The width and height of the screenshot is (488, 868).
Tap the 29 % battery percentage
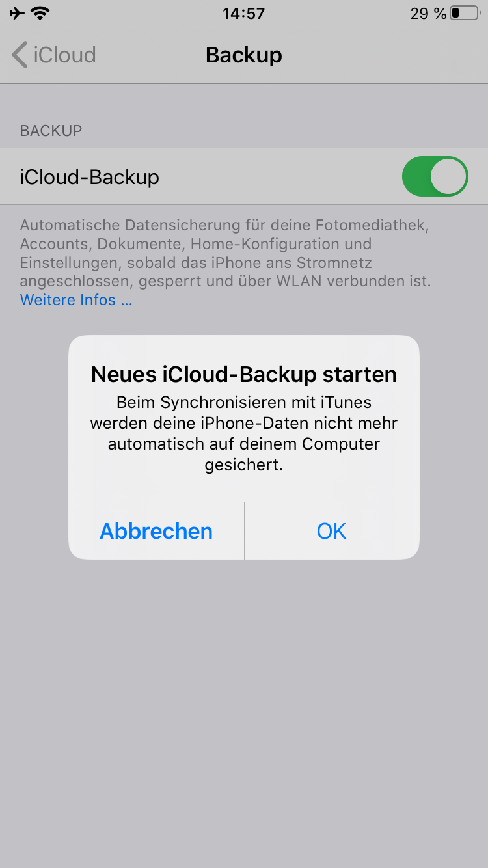tap(428, 13)
